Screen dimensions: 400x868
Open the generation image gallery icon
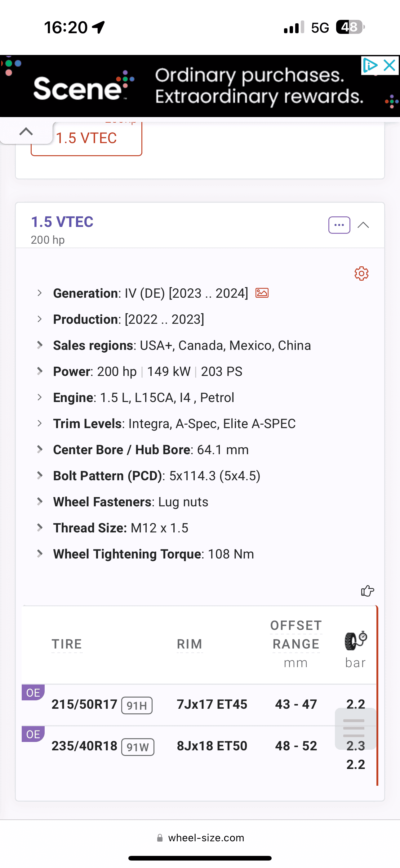(x=262, y=293)
